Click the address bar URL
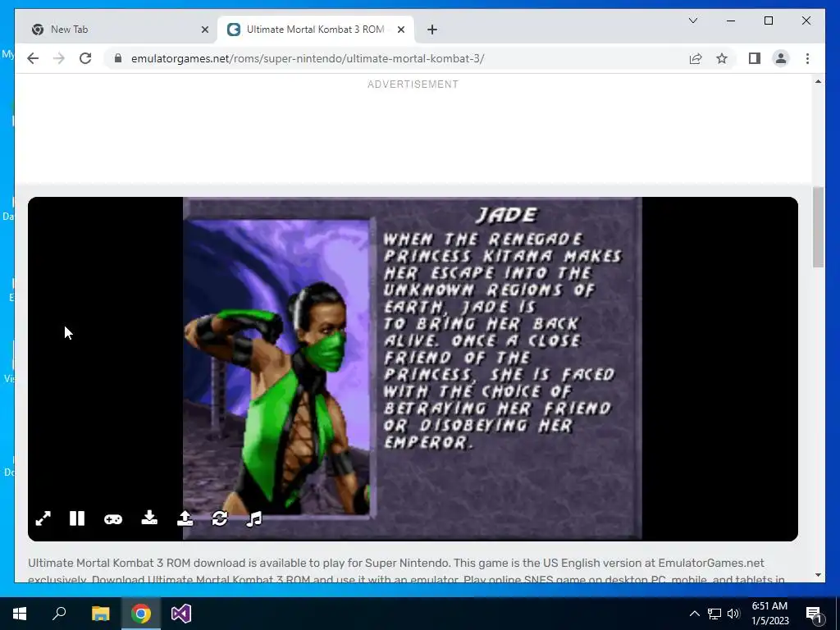Viewport: 840px width, 630px height. coord(308,58)
